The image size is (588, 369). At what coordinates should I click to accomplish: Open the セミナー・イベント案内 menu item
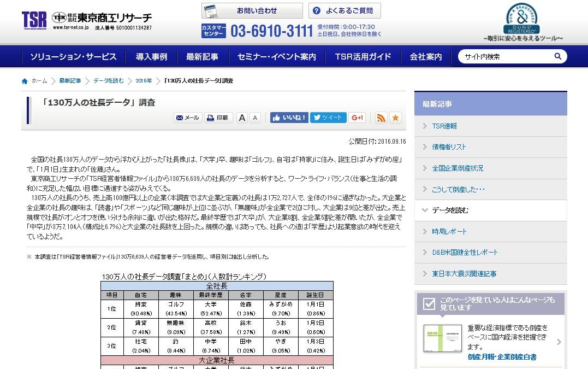[x=277, y=56]
